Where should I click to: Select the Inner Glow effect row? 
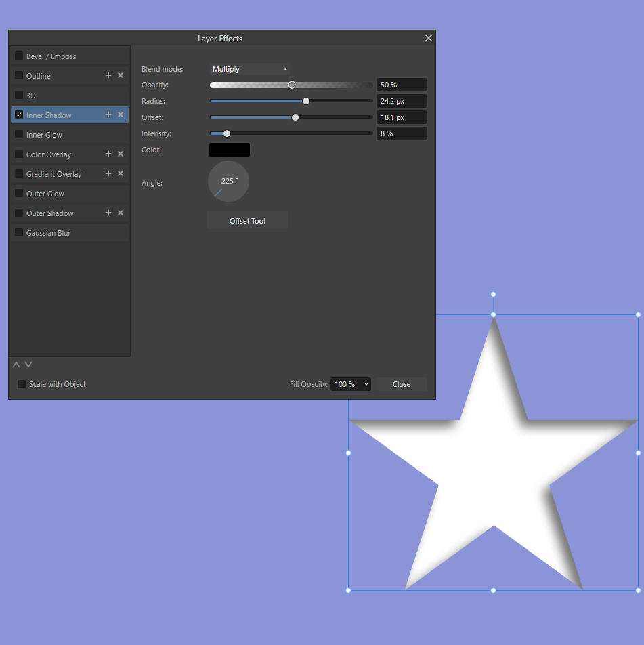tap(70, 135)
